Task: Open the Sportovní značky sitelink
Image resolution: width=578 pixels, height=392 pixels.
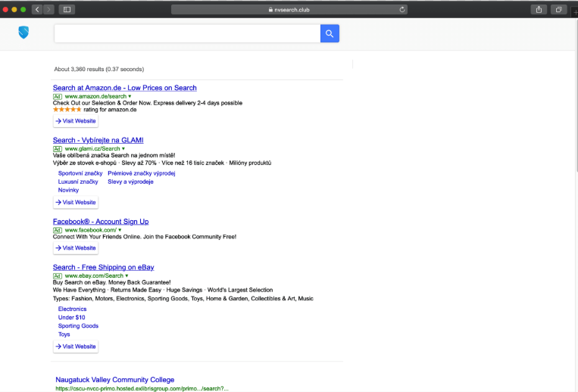Action: 80,173
